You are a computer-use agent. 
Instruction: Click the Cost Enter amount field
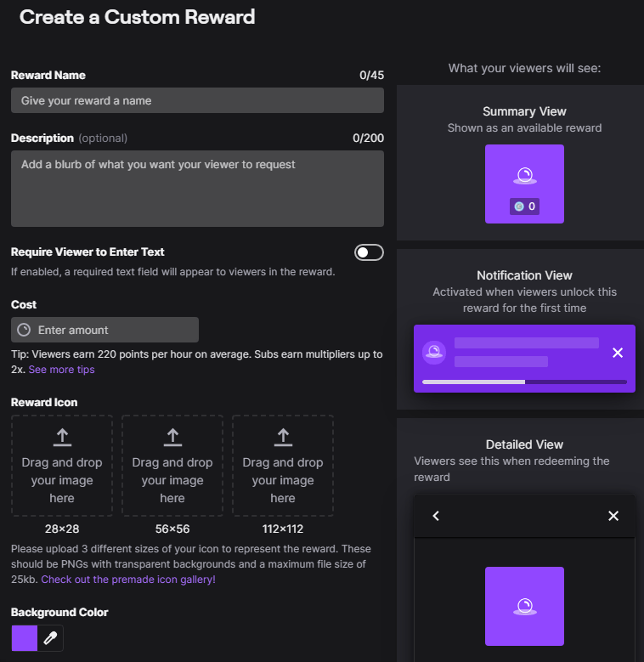(105, 330)
